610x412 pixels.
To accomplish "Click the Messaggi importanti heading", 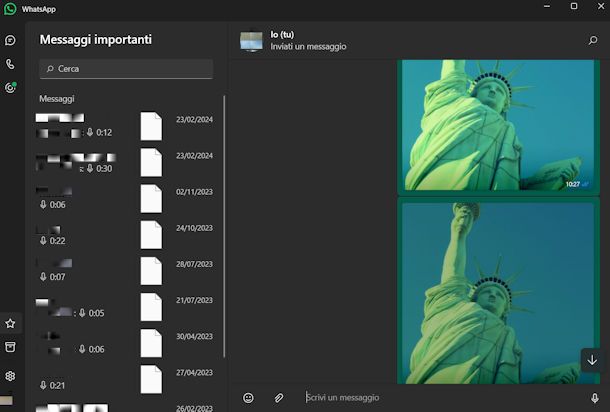I will tap(96, 40).
